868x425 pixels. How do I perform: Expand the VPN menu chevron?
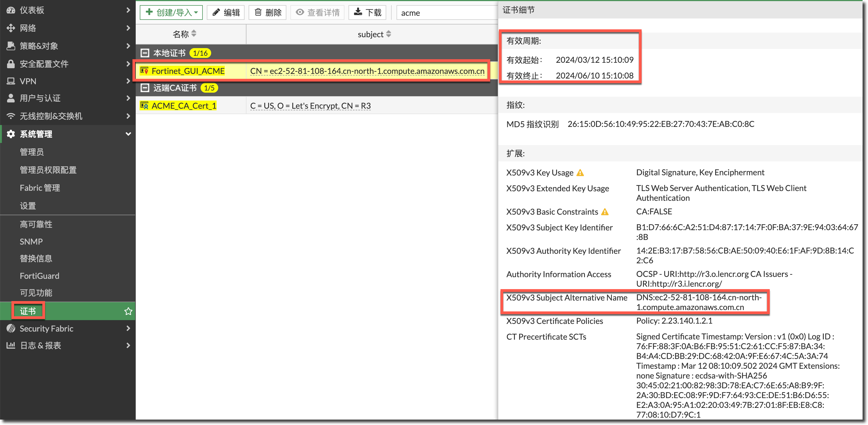[x=128, y=81]
